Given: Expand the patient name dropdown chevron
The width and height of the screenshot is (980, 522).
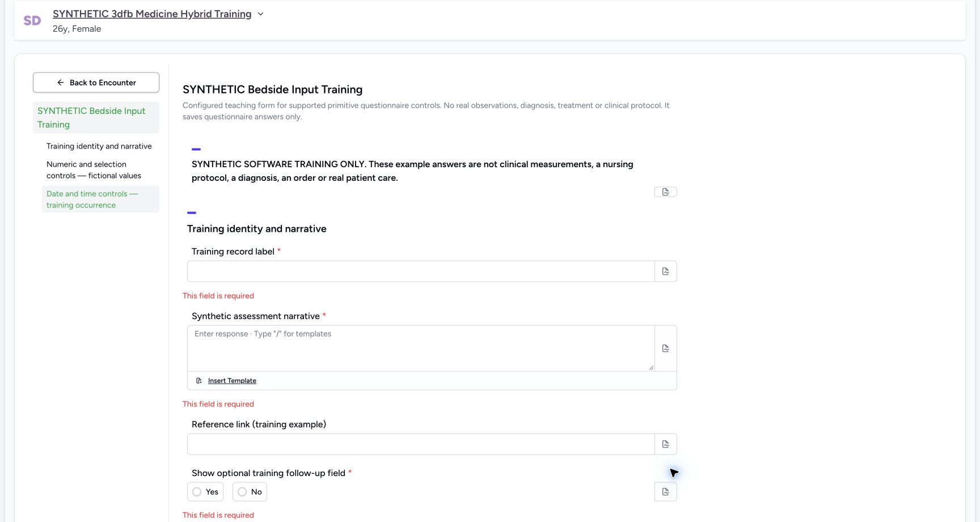Looking at the screenshot, I should coord(260,14).
